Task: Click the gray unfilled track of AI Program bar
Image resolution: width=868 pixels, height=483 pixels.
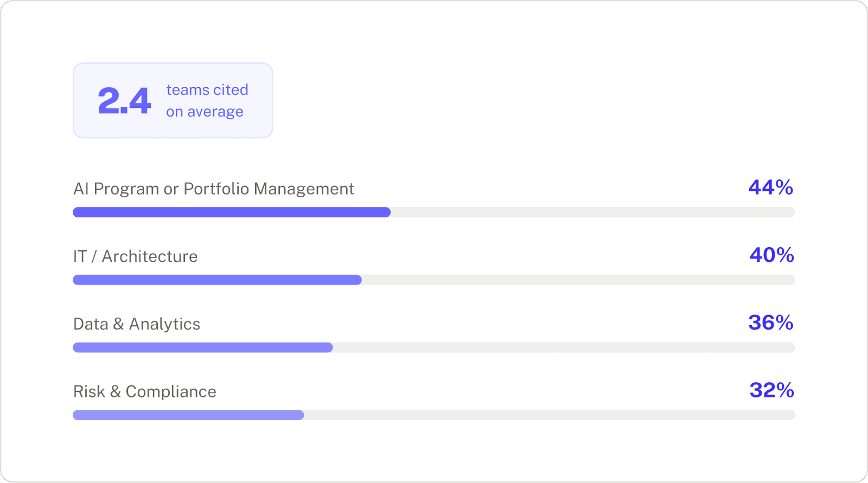Action: pos(592,212)
